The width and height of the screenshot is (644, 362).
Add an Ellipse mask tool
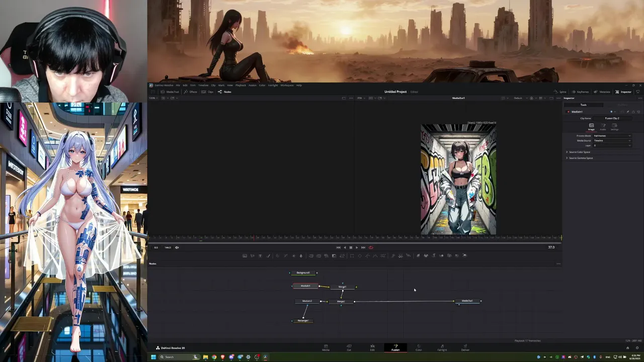[360, 255]
